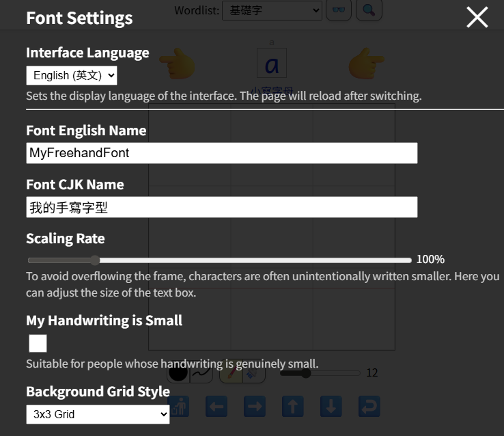Viewport: 504px width, 436px height.
Task: Click the trash bin clear icon
Action: click(x=179, y=407)
